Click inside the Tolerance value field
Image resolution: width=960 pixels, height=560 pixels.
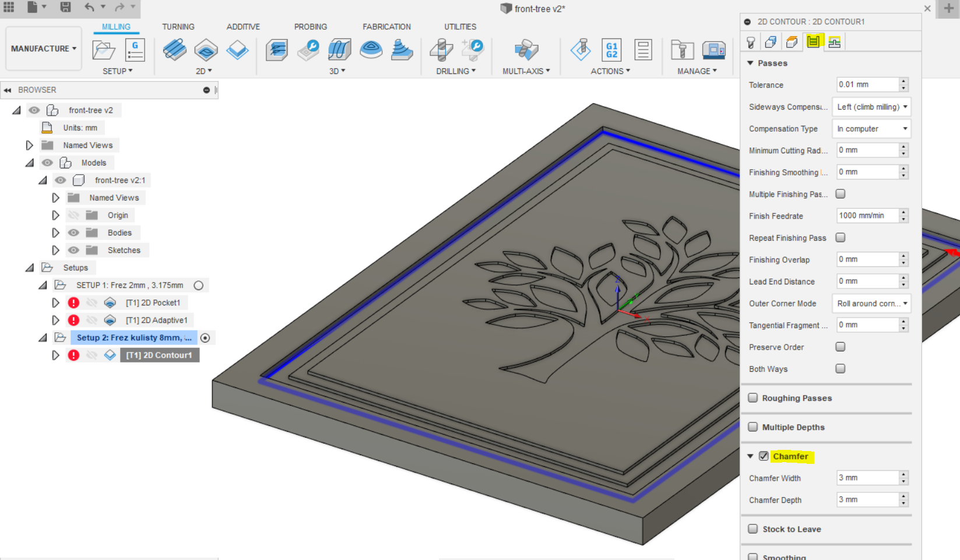click(x=867, y=84)
